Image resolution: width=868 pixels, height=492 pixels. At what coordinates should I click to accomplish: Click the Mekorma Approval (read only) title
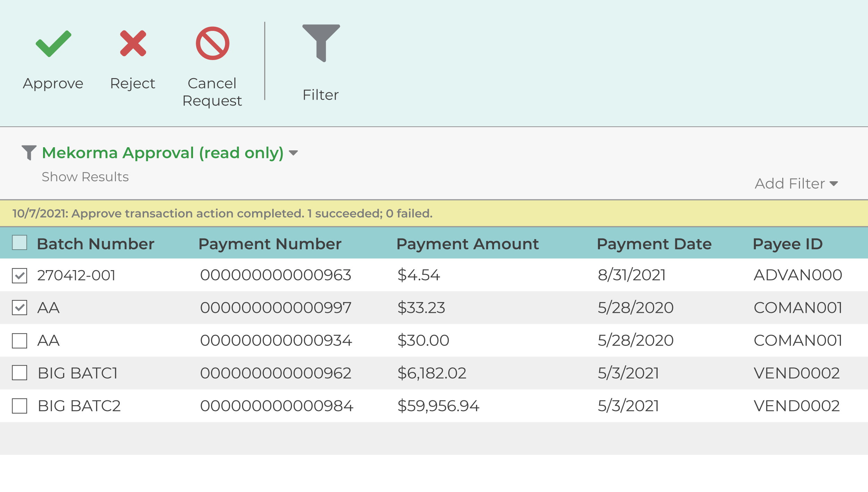[x=163, y=153]
